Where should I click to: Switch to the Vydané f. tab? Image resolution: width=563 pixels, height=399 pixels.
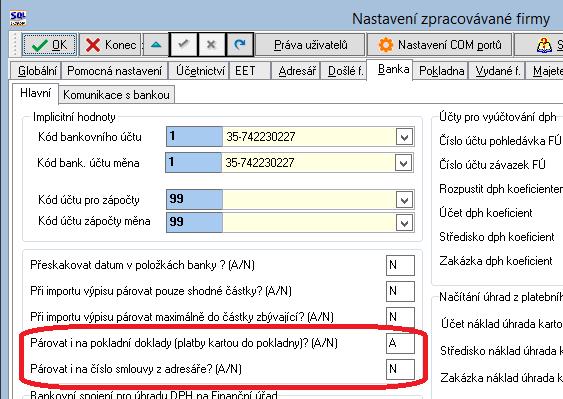coord(498,71)
